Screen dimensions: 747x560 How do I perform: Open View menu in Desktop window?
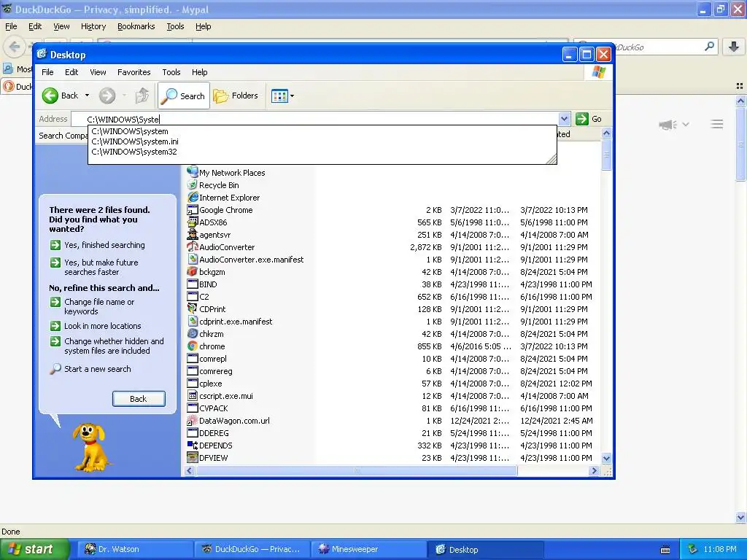pyautogui.click(x=98, y=72)
